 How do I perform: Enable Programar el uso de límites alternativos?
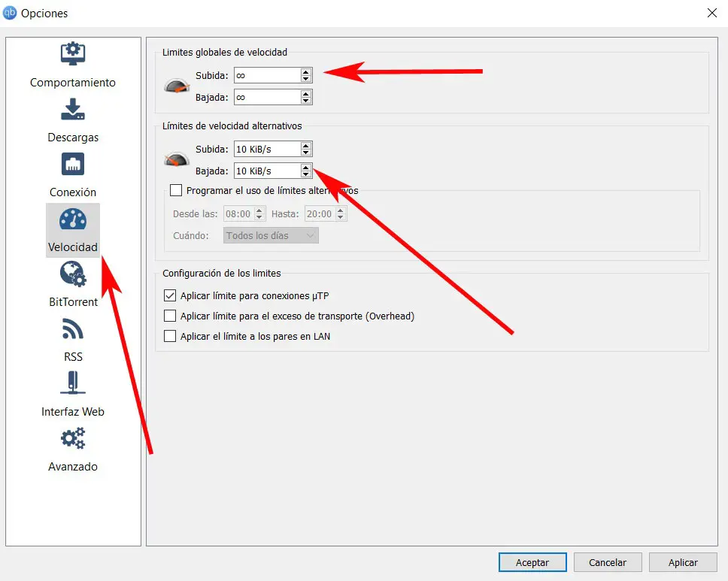(175, 190)
